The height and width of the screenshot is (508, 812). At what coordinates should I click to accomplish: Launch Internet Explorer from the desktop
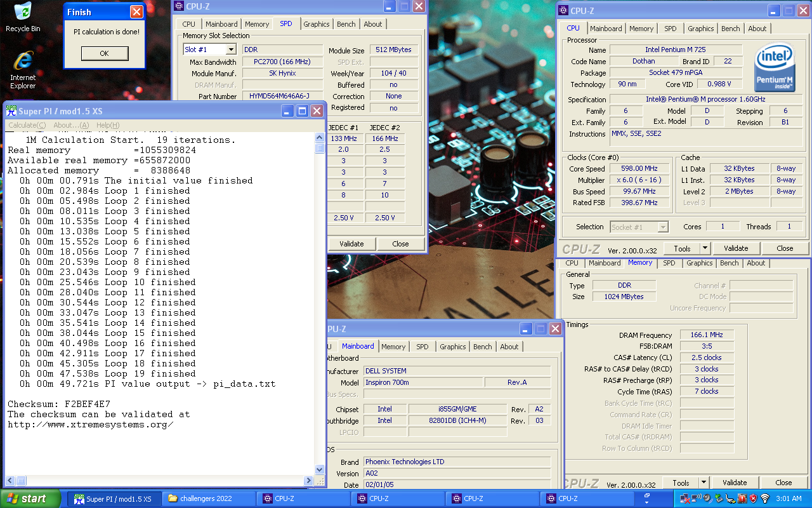pyautogui.click(x=23, y=70)
